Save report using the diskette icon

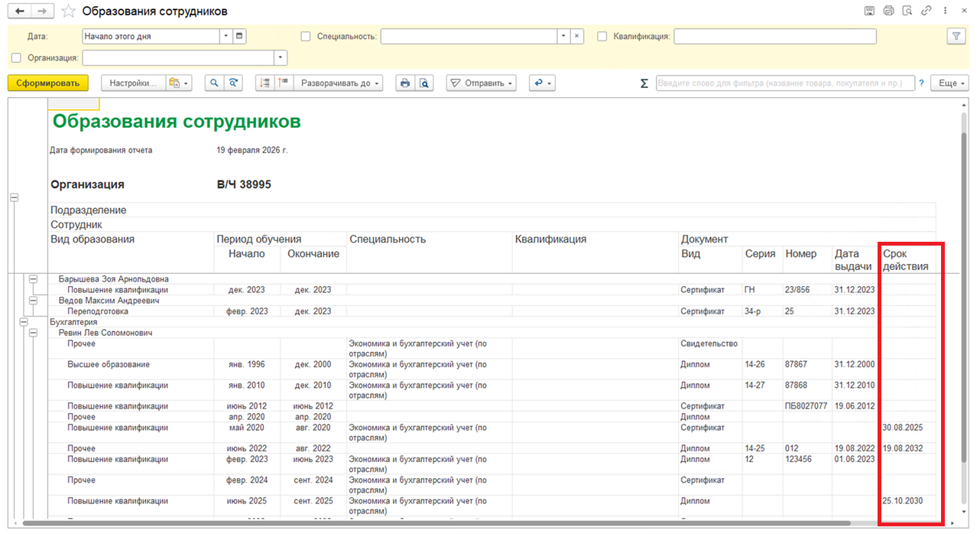pyautogui.click(x=869, y=11)
